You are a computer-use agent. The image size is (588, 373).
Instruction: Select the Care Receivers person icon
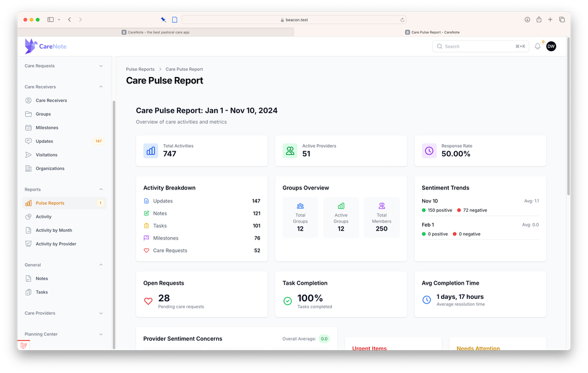point(28,100)
